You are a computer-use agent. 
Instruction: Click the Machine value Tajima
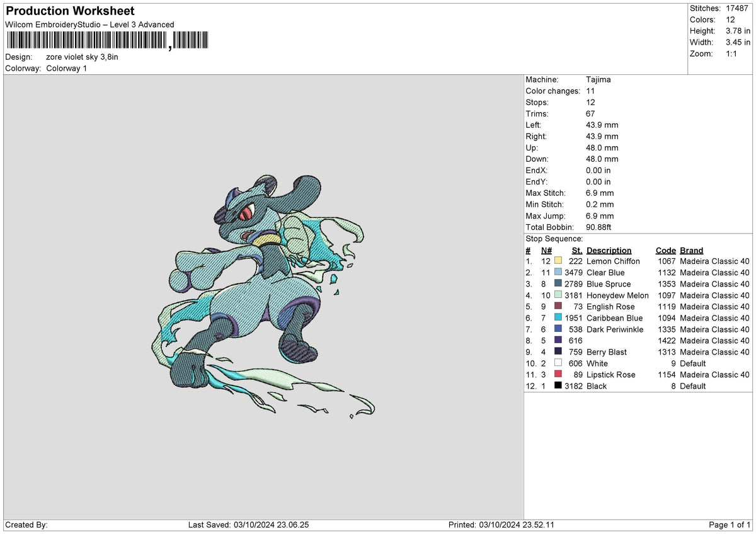(598, 79)
